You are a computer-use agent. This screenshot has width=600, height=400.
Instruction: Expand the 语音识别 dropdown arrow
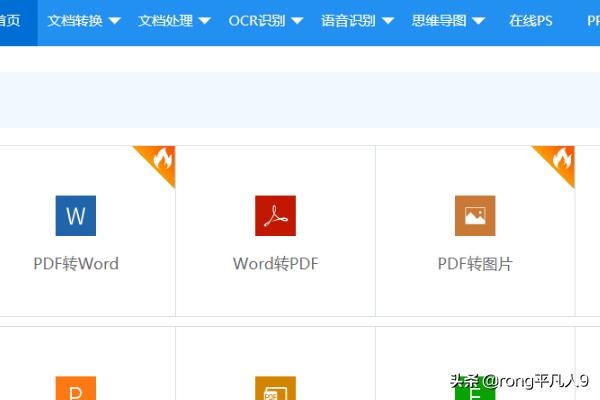pyautogui.click(x=388, y=21)
